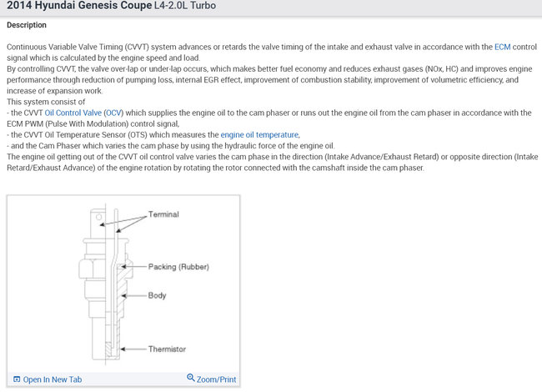
Task: Open the Oil Control Valve link
Action: pyautogui.click(x=73, y=113)
